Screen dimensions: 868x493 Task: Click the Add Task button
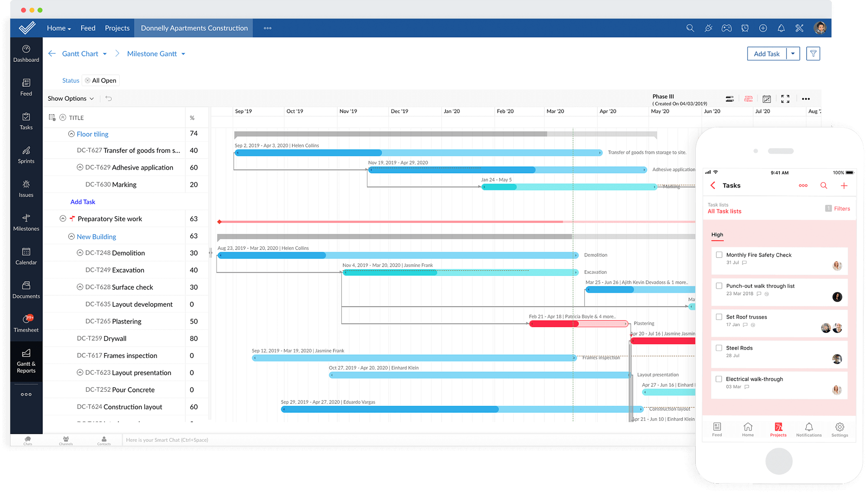pos(766,54)
